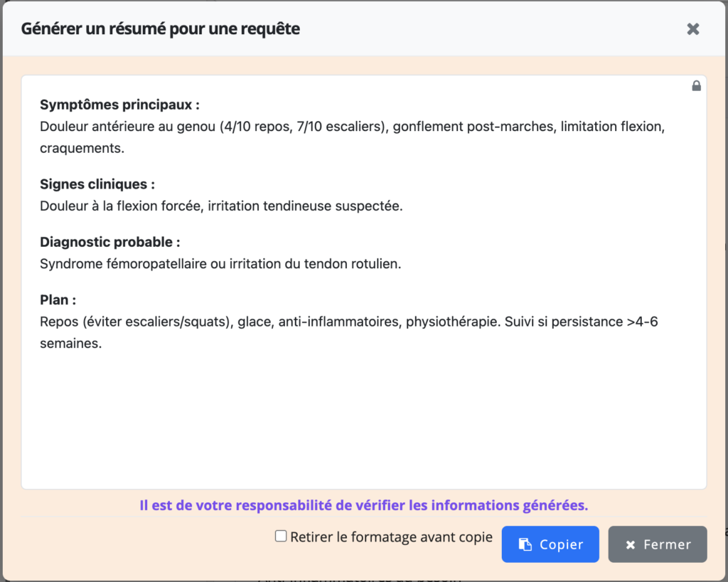The image size is (728, 582).
Task: Click the 'Symptômes principaux :' heading
Action: click(x=119, y=105)
